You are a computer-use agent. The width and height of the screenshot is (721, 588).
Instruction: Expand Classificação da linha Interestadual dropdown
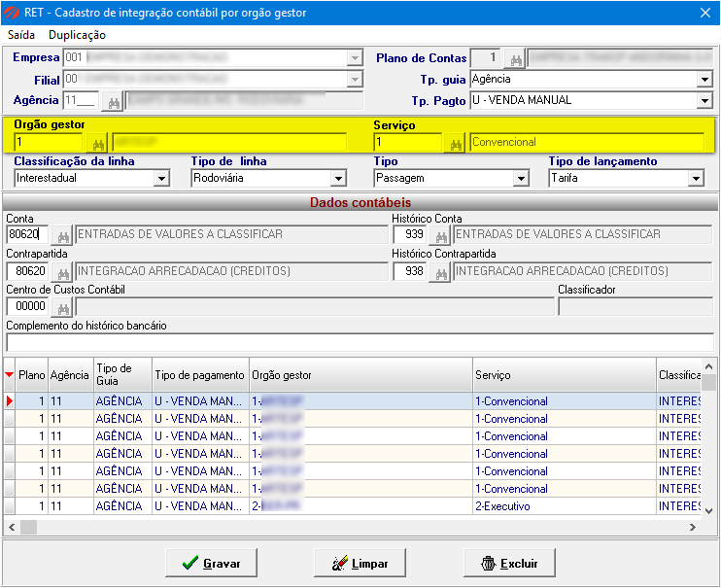[x=161, y=179]
